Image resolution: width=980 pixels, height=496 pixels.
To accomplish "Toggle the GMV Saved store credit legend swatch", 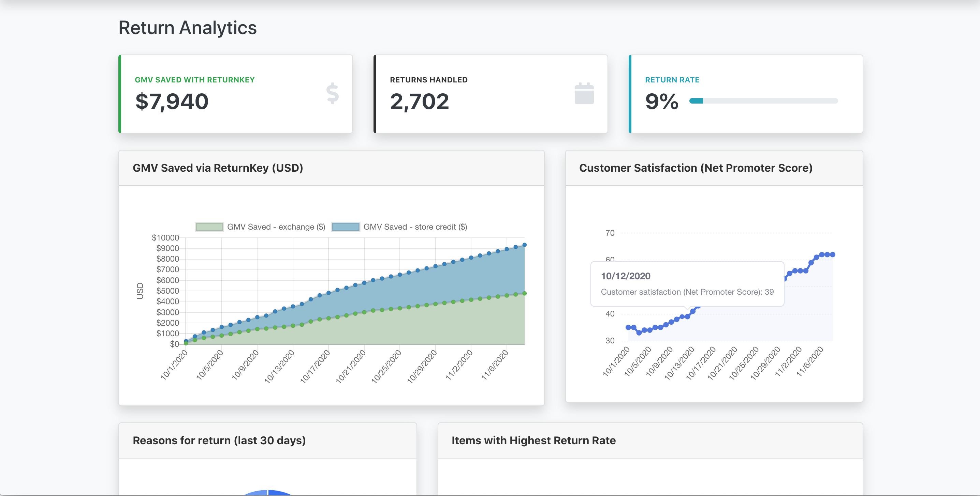I will point(346,227).
